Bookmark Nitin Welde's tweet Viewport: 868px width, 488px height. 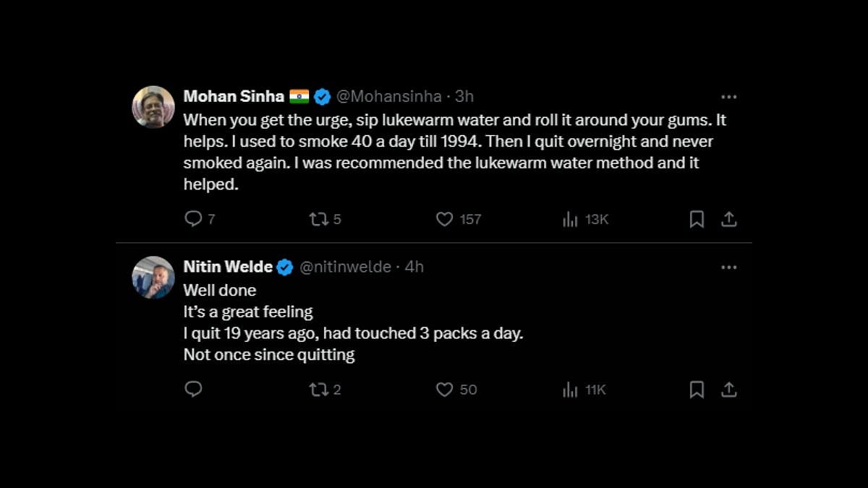tap(697, 390)
